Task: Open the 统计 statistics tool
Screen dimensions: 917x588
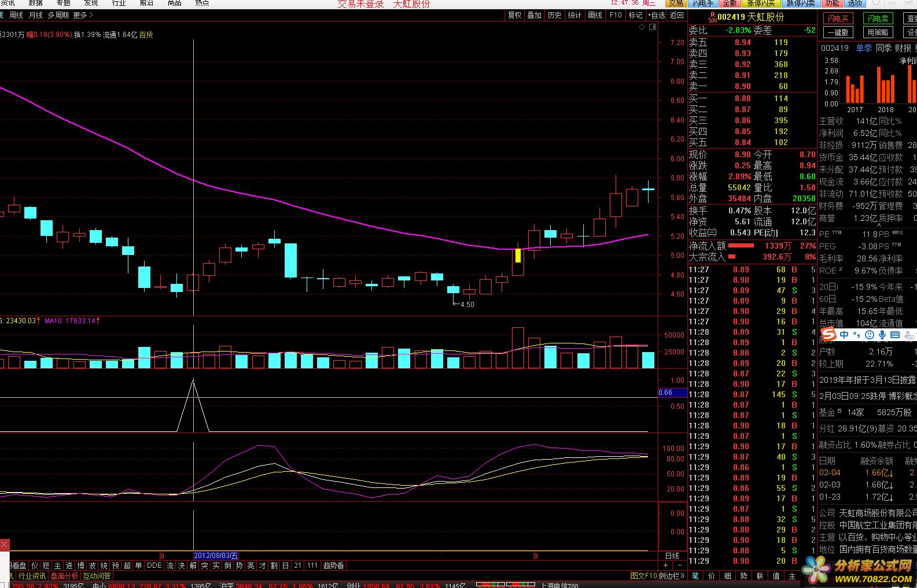Action: tap(574, 15)
